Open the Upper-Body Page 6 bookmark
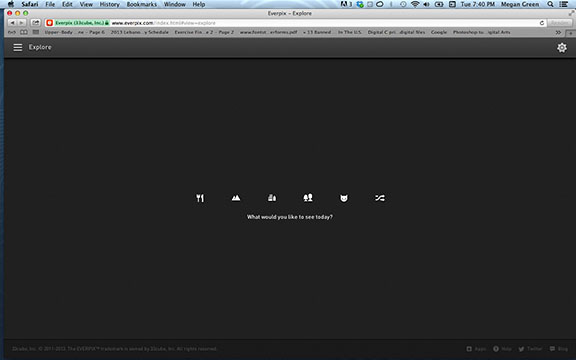 click(75, 32)
